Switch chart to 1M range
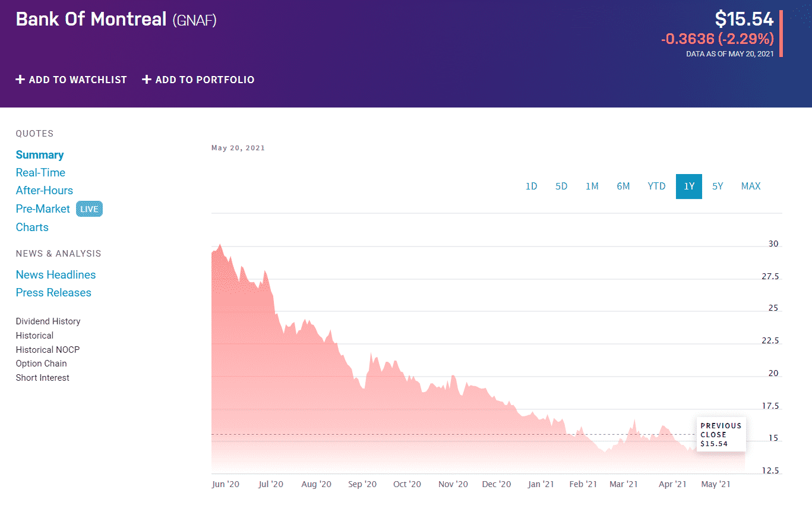Screen dimensions: 812x515 (x=592, y=187)
